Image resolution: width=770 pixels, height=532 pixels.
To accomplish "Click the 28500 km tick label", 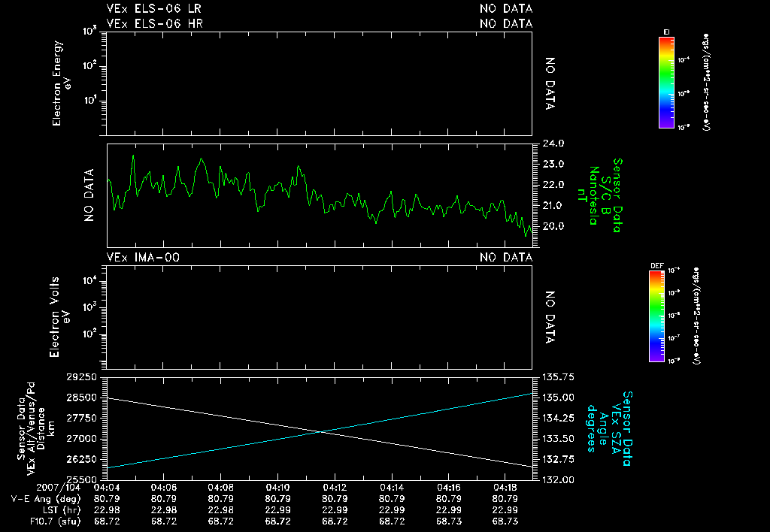I will [81, 397].
